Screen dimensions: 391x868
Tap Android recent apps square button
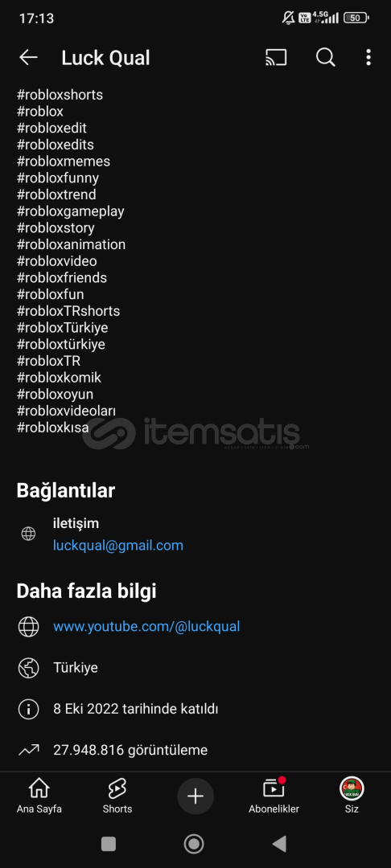click(109, 844)
